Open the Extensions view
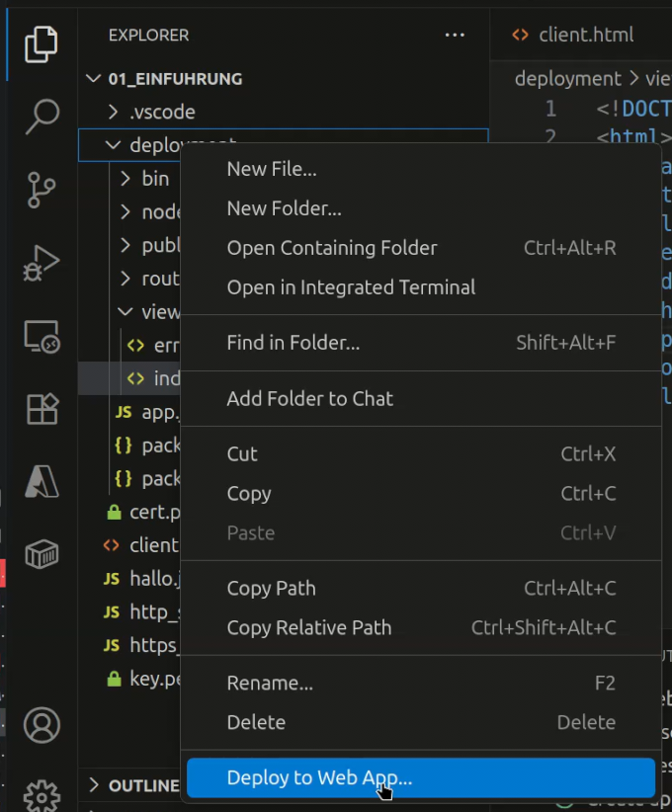The height and width of the screenshot is (812, 672). 42,408
